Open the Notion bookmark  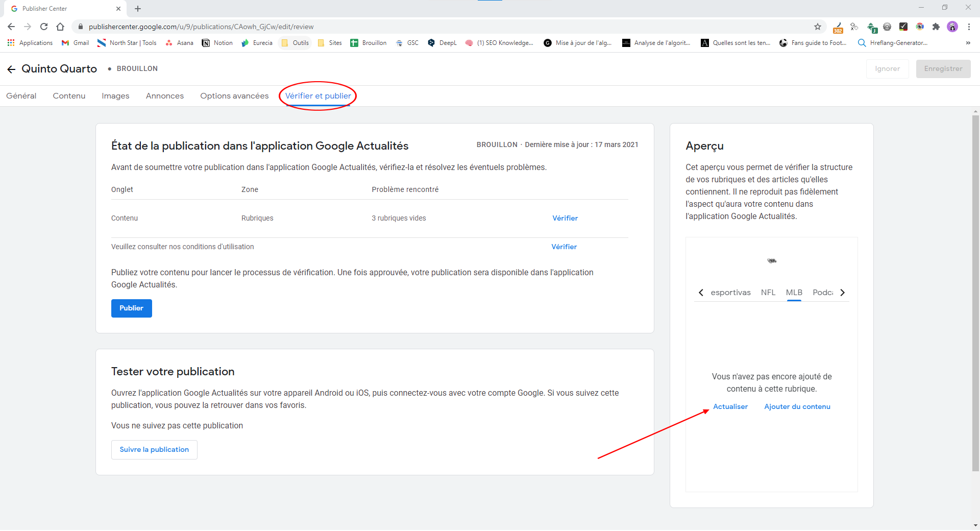217,43
